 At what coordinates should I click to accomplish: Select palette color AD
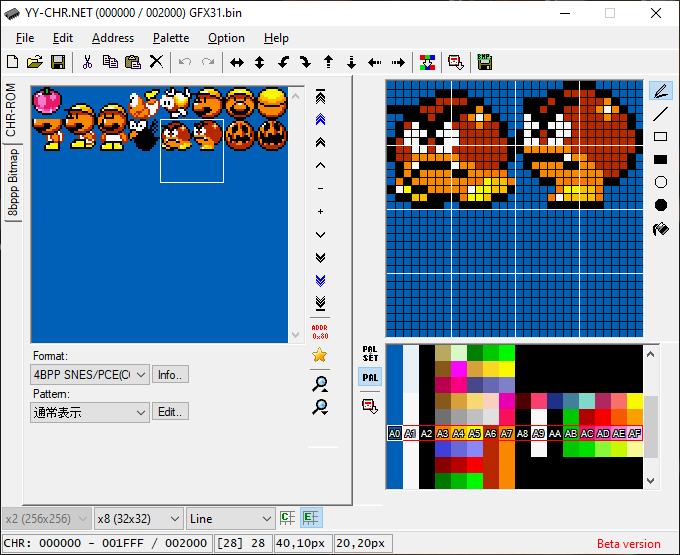tap(603, 433)
